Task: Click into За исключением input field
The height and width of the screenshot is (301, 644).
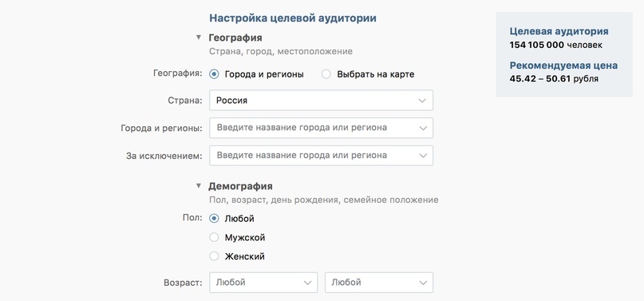Action: (321, 156)
